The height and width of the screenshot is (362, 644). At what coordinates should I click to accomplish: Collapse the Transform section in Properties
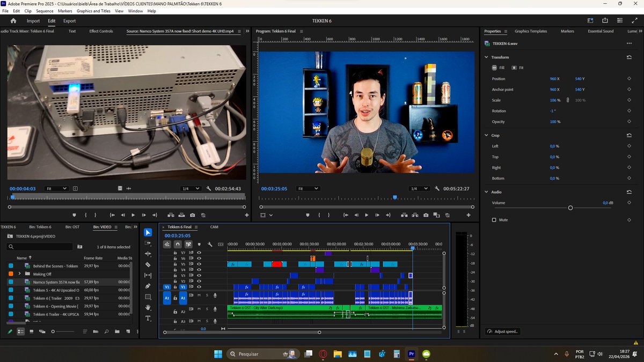point(486,57)
